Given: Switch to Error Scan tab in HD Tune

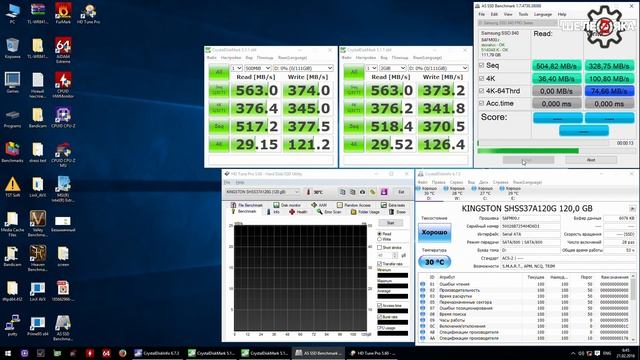Looking at the screenshot, I should click(x=329, y=212).
